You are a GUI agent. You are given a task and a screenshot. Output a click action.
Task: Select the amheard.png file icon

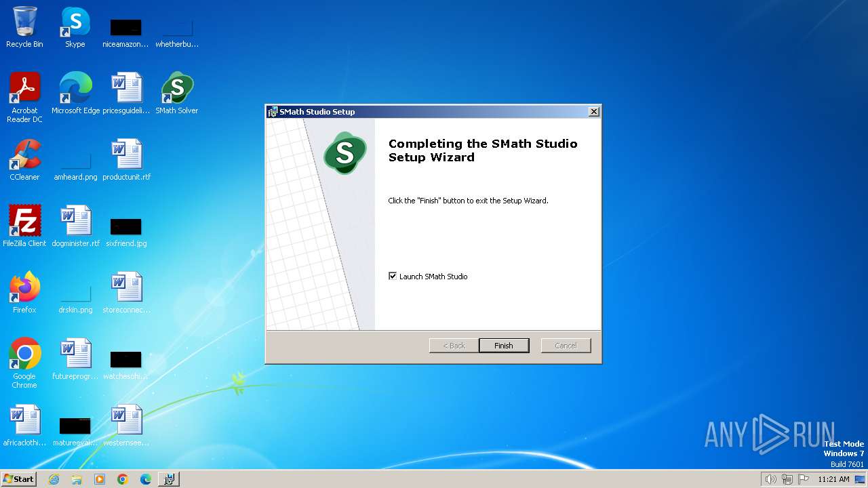pyautogui.click(x=75, y=165)
